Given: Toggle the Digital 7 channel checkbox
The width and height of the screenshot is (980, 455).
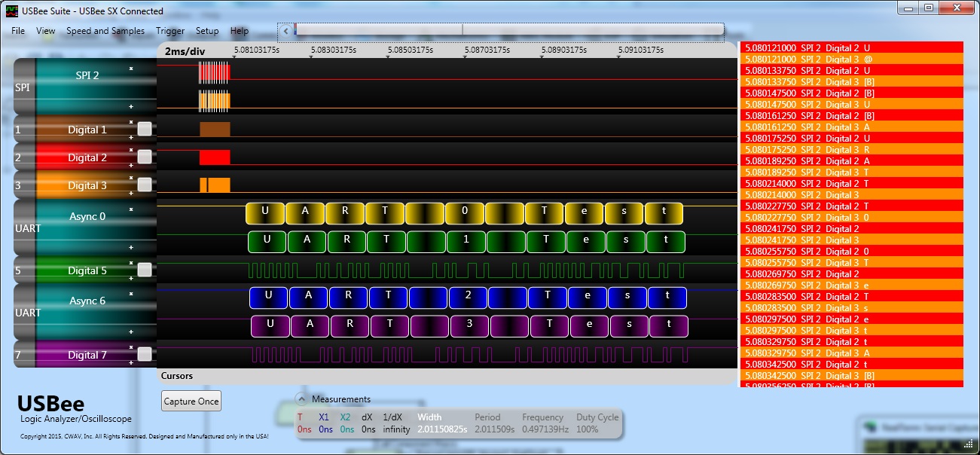Looking at the screenshot, I should pyautogui.click(x=145, y=354).
